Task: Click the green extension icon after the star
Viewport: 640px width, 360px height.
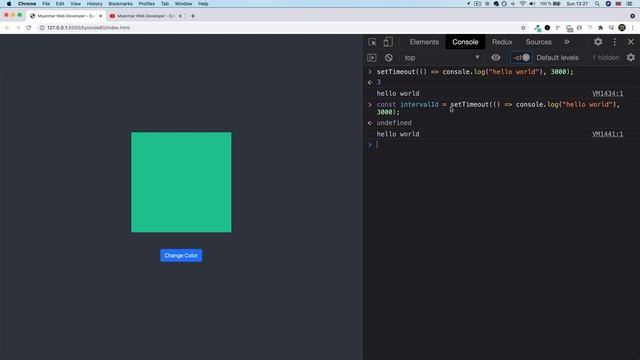Action: (x=538, y=28)
